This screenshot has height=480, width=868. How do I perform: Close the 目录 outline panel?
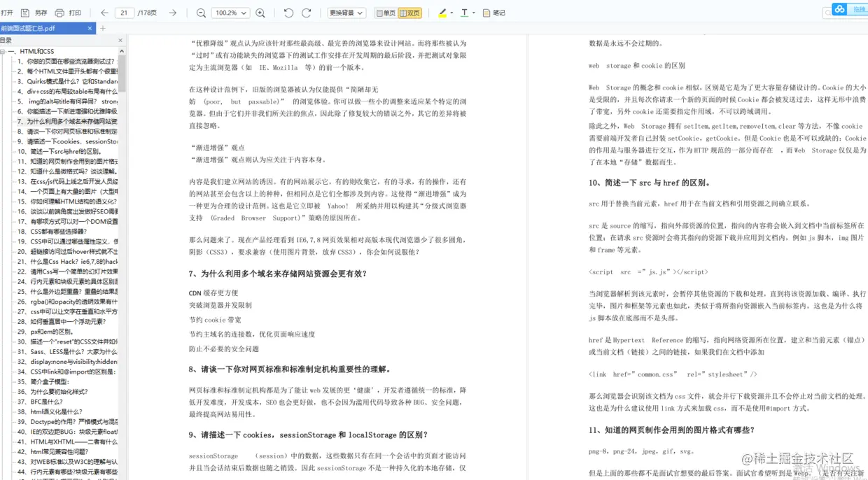[120, 41]
